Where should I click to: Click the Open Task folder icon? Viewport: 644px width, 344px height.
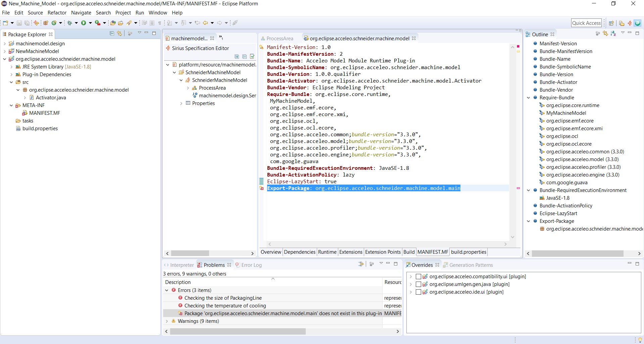(120, 23)
